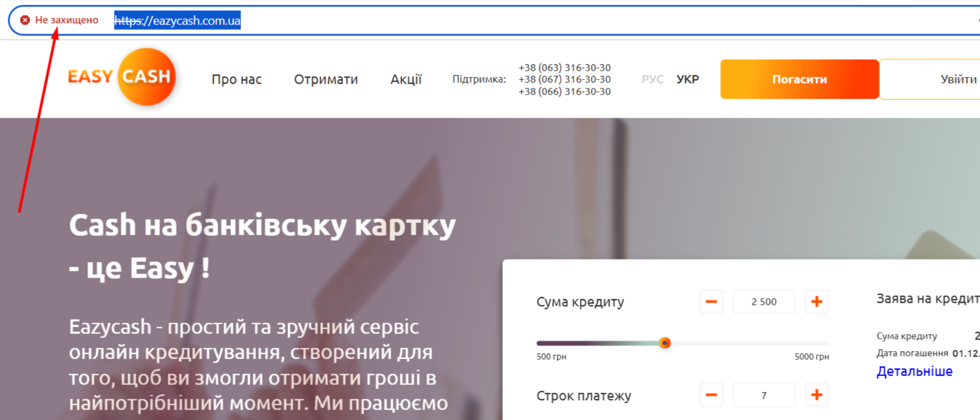Click the payment term field showing 7
Image resolution: width=980 pixels, height=420 pixels.
tap(764, 395)
